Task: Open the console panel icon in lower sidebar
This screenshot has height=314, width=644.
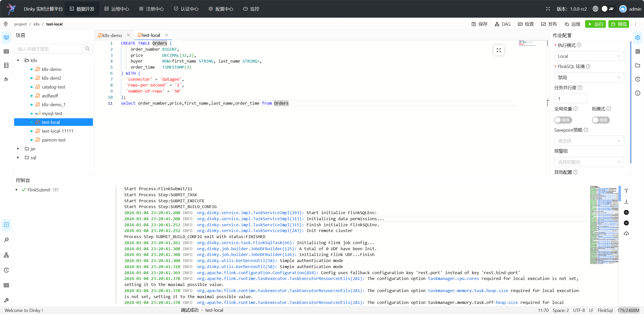Action: (x=6, y=225)
